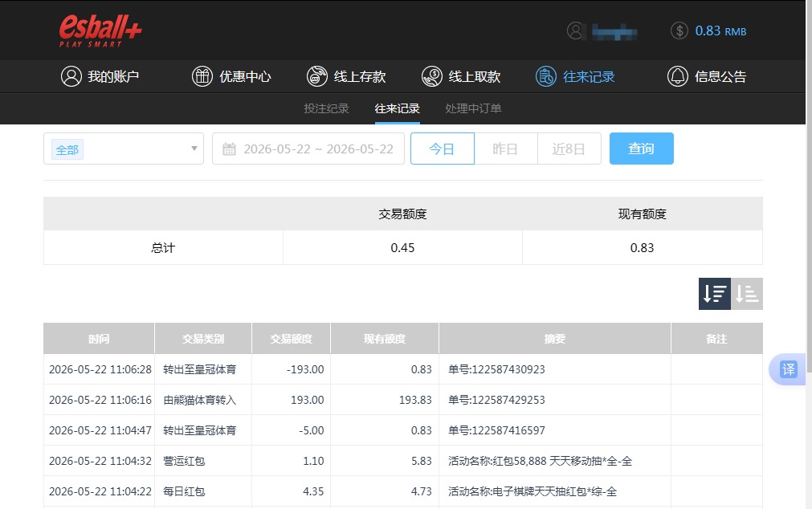The width and height of the screenshot is (812, 509).
Task: Click summary 活动名称:红包58,888 天天移动抽
Action: pyautogui.click(x=540, y=461)
